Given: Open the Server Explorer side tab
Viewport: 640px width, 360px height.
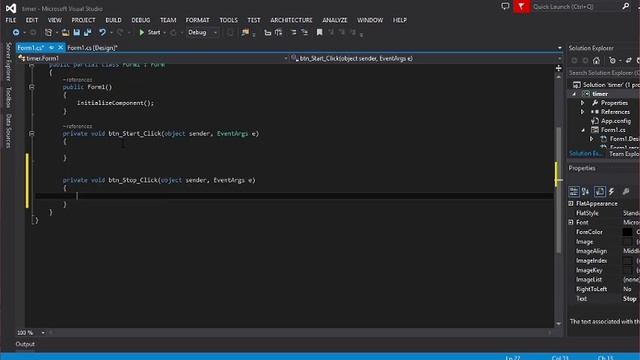Looking at the screenshot, I should pos(8,61).
